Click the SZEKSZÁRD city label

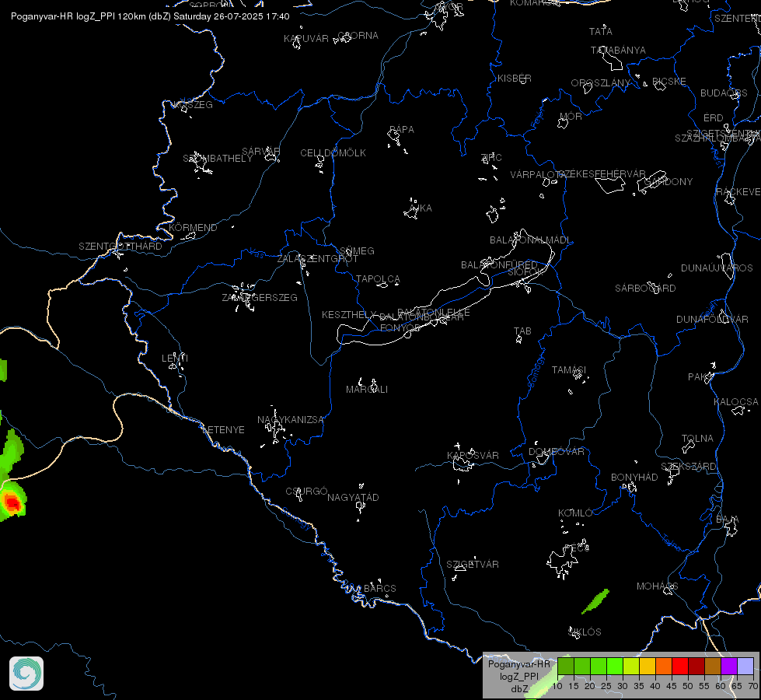click(688, 467)
